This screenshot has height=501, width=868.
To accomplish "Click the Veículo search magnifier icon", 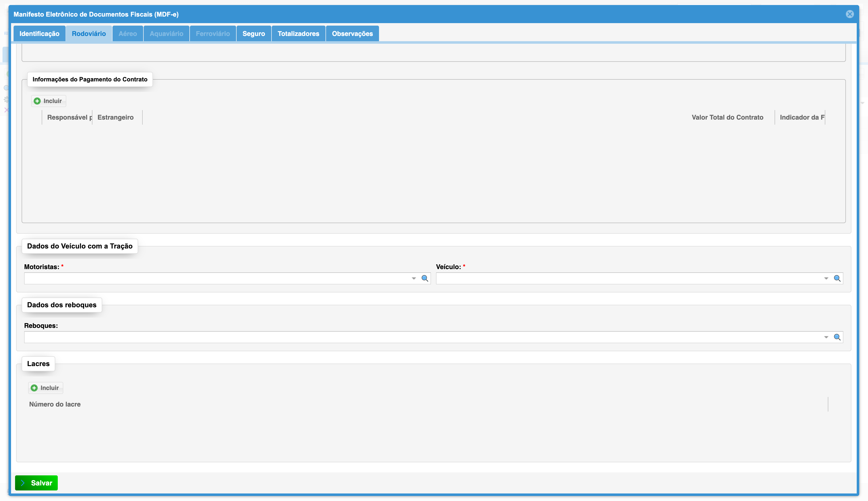I will 837,278.
